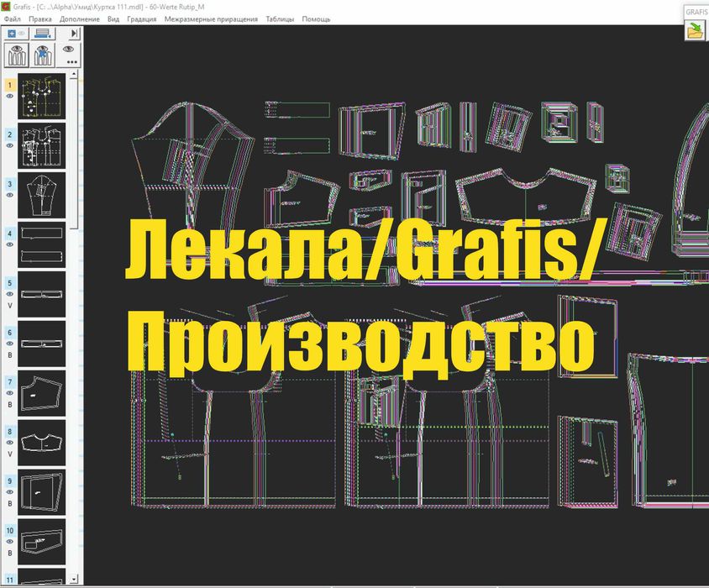
Task: Open the Градация menu
Action: click(x=141, y=19)
